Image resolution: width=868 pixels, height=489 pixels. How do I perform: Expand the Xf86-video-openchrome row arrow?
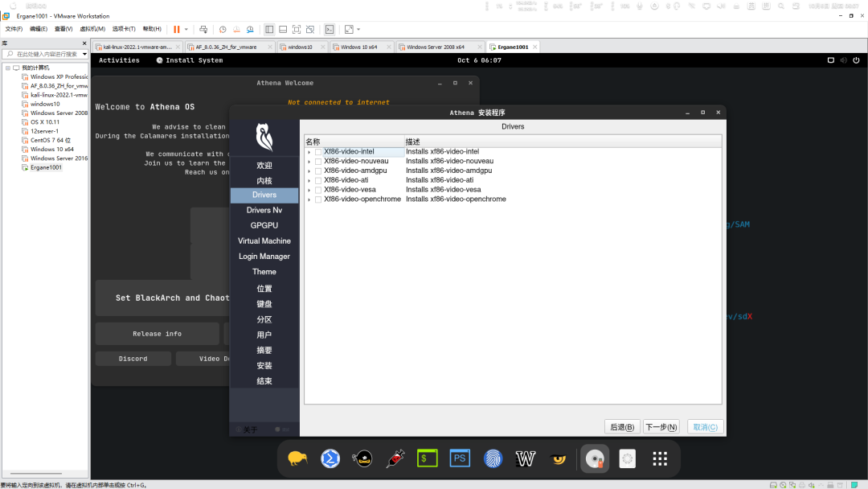(x=309, y=199)
